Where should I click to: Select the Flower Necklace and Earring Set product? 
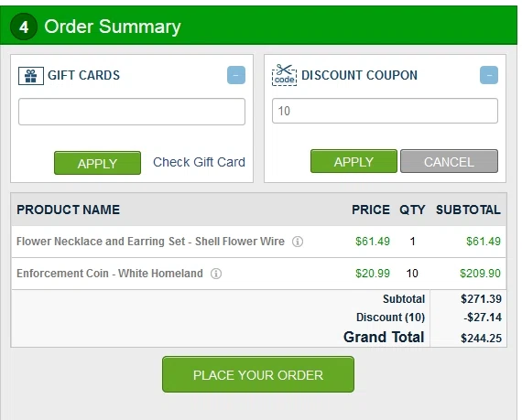coord(150,242)
